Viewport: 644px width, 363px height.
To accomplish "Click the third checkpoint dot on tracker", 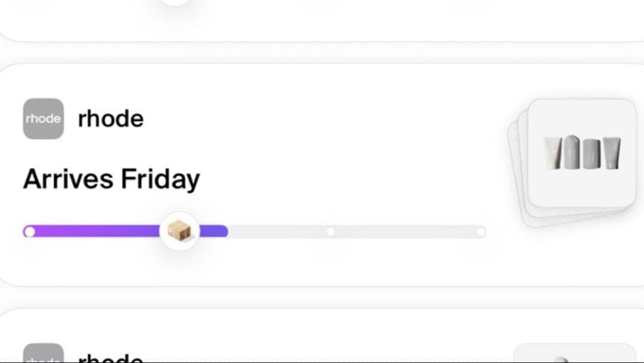I will [330, 232].
